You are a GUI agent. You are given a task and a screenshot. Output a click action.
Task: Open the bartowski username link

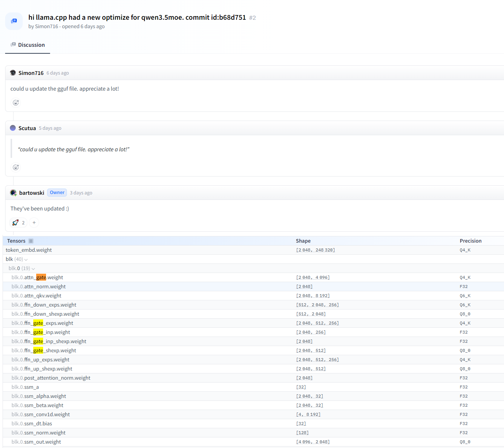pos(32,193)
